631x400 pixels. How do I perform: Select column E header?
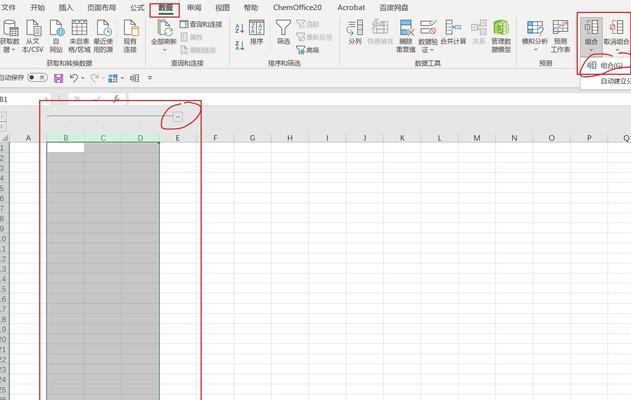click(178, 138)
